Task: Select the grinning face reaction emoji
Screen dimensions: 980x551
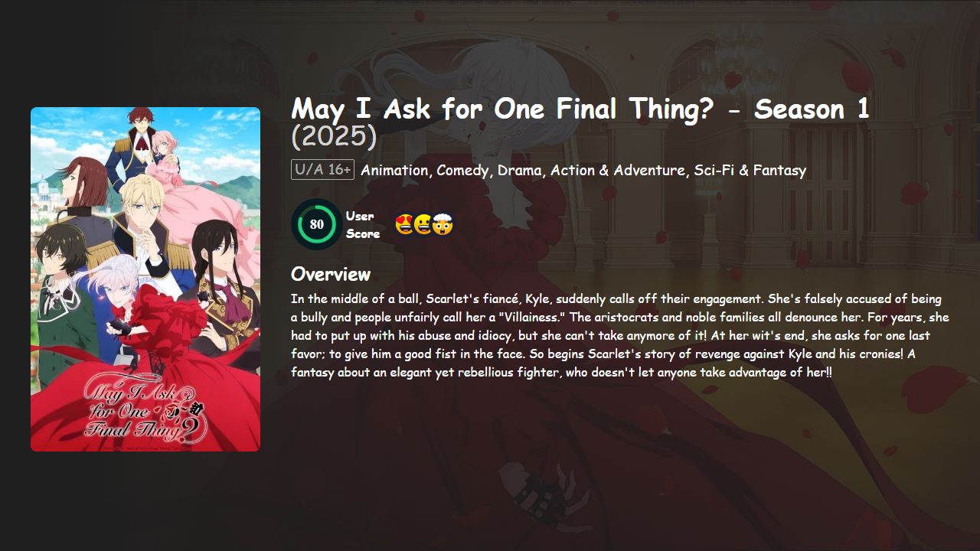Action: point(423,224)
